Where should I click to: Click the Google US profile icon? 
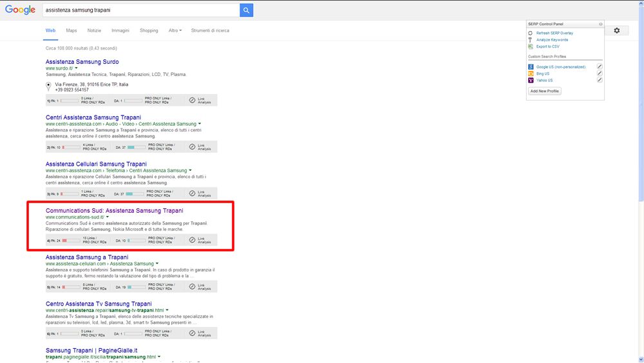click(x=531, y=66)
